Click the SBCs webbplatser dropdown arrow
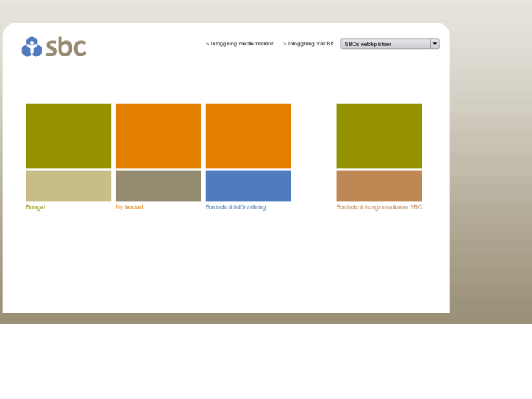Screen dimensions: 532x399 [x=435, y=44]
